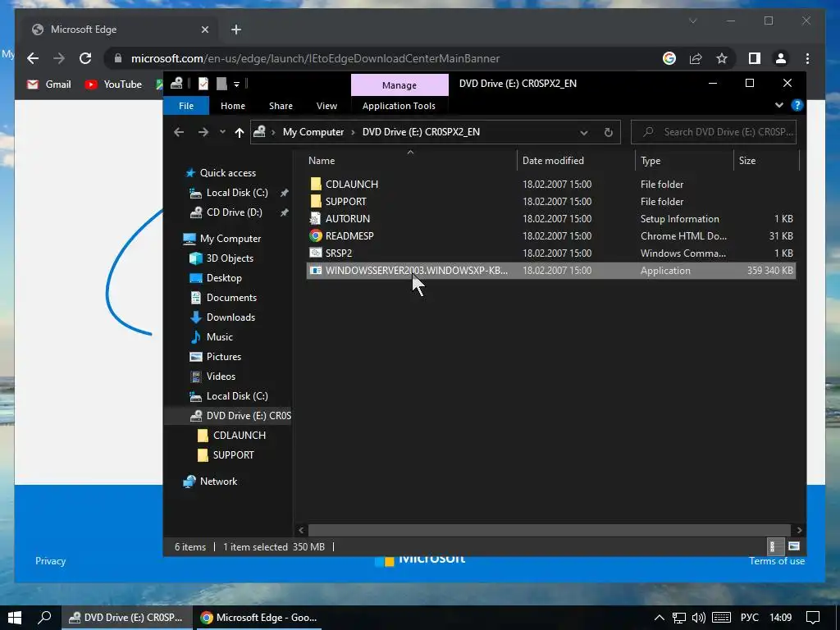Switch to the View ribbon tab
Screen dimensions: 840x630
pyautogui.click(x=326, y=106)
